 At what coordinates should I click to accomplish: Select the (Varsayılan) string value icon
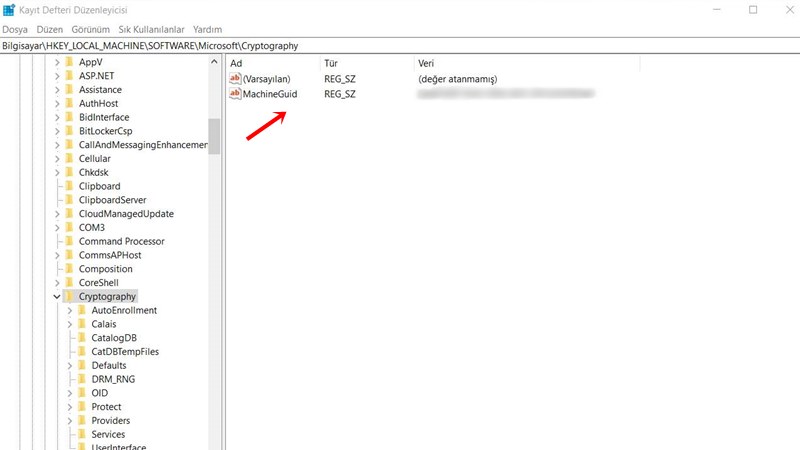235,79
